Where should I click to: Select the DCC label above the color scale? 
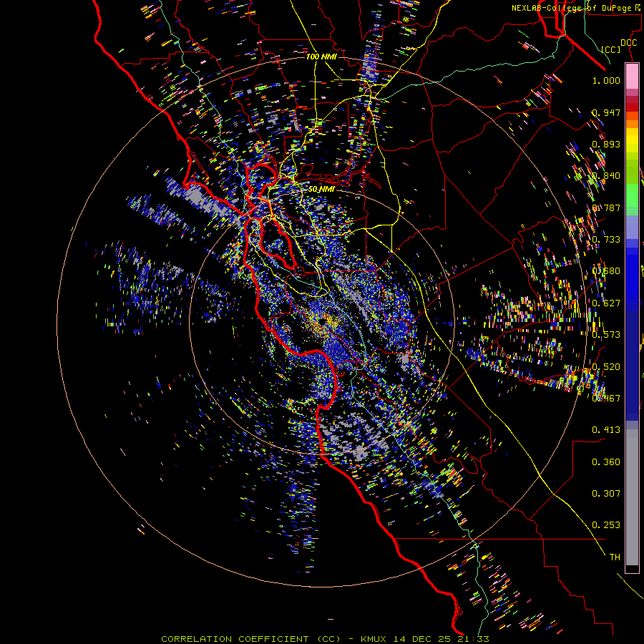[x=628, y=43]
